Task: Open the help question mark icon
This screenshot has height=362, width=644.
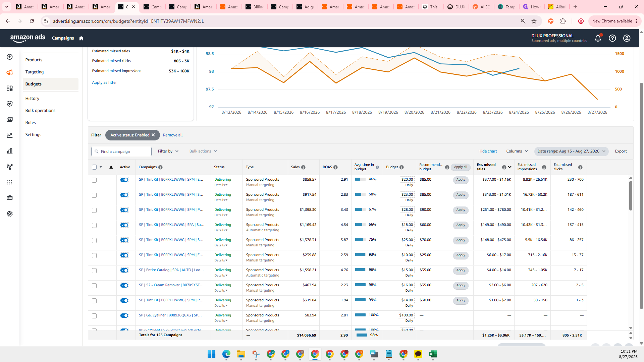Action: click(612, 38)
